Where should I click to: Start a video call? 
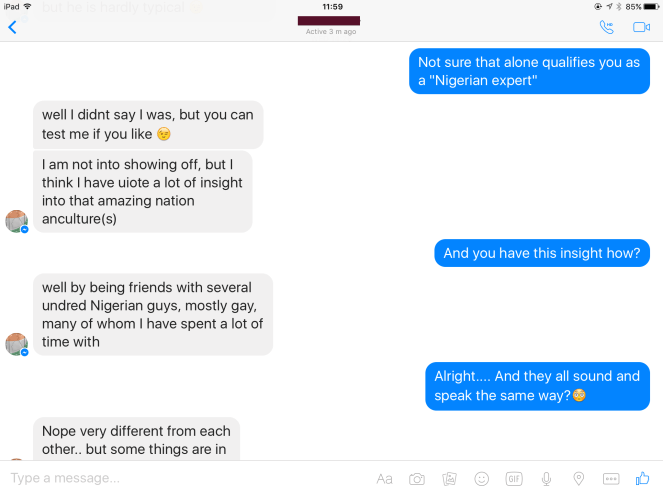641,27
